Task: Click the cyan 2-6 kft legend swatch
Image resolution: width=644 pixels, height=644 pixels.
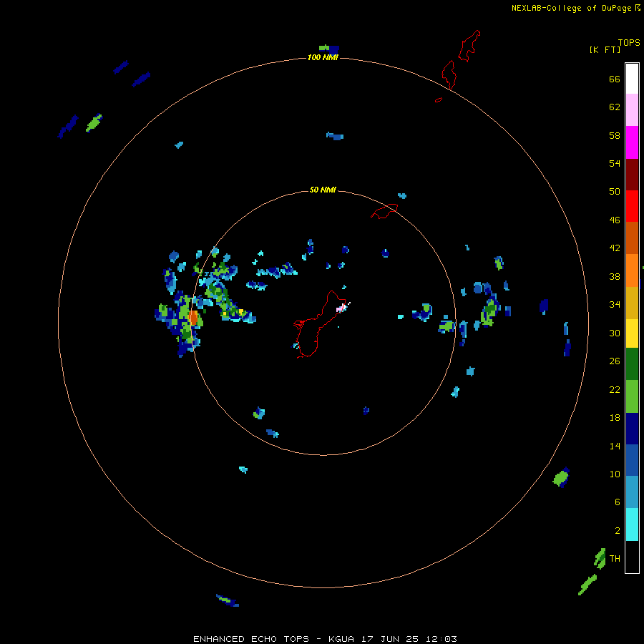Action: 632,525
